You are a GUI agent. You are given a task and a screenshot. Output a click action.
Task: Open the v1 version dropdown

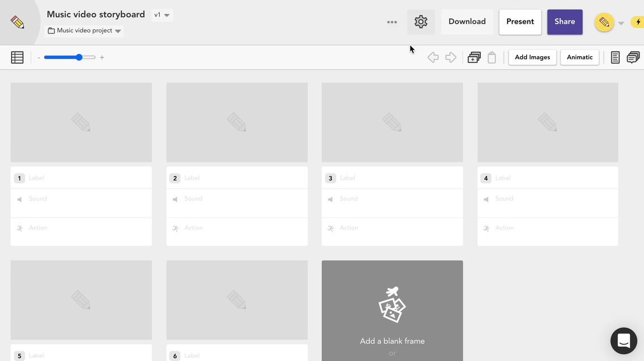(162, 15)
